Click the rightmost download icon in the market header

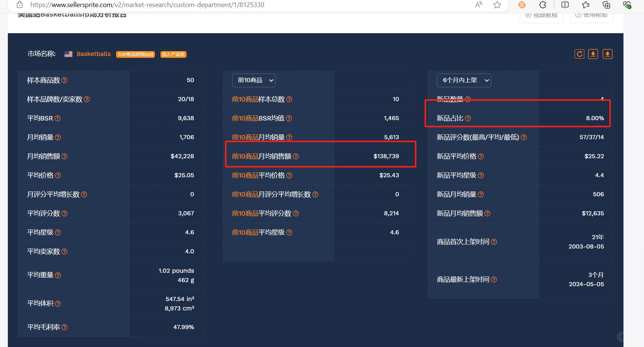607,54
